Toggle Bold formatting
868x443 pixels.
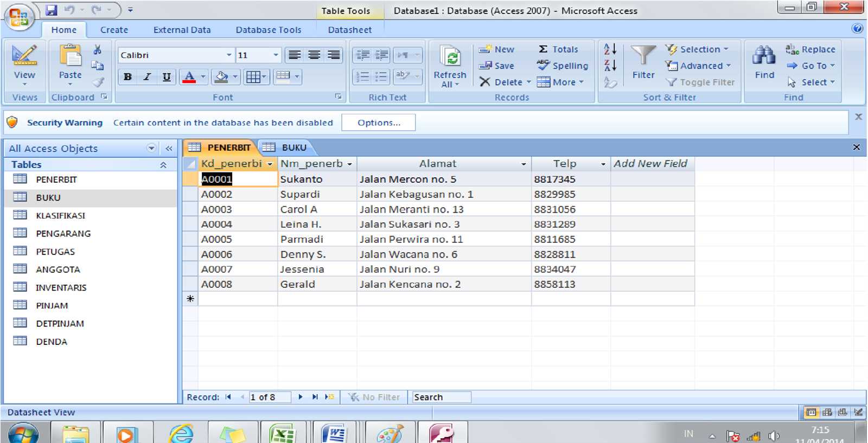127,77
